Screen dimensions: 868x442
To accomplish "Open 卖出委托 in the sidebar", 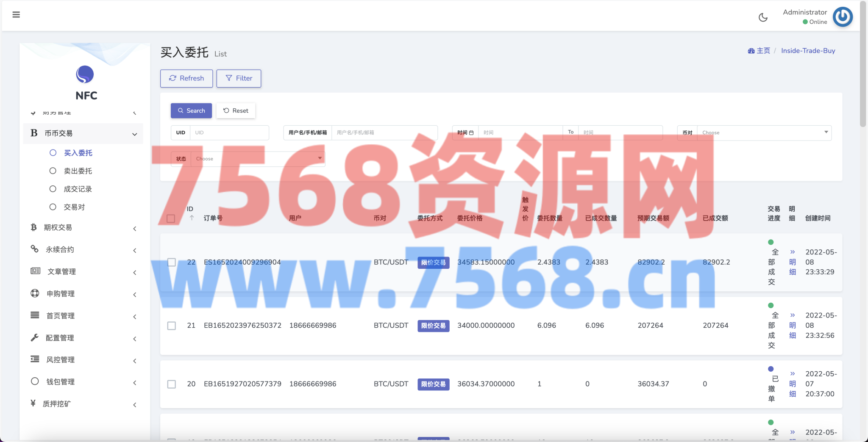I will tap(78, 171).
